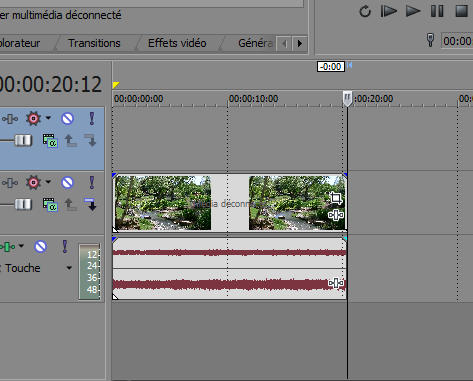Show more tabs with the right tab arrow
Image resolution: width=473 pixels, height=381 pixels.
point(299,44)
